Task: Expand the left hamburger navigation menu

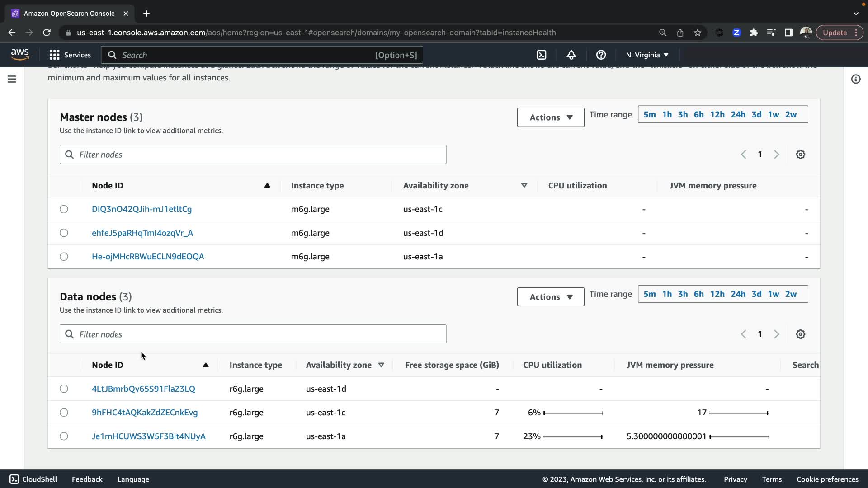Action: (x=12, y=80)
